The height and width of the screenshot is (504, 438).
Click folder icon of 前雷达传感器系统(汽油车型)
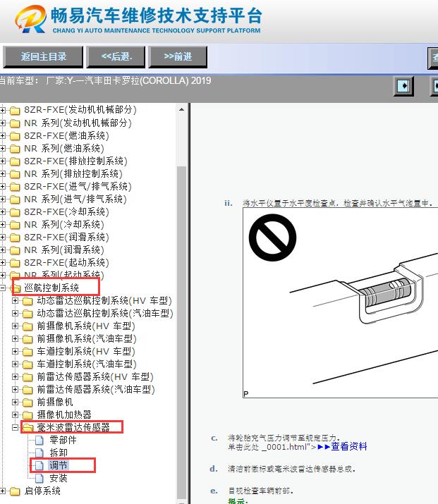pos(28,390)
